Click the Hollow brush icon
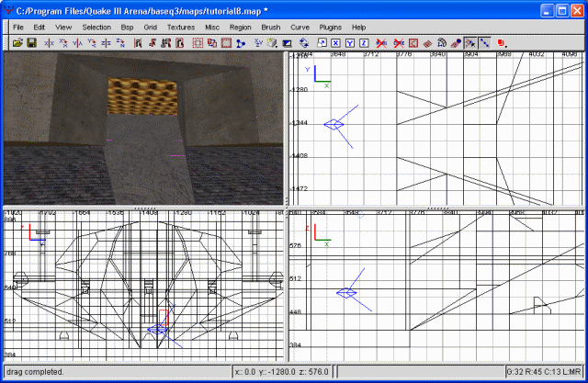 (x=226, y=43)
